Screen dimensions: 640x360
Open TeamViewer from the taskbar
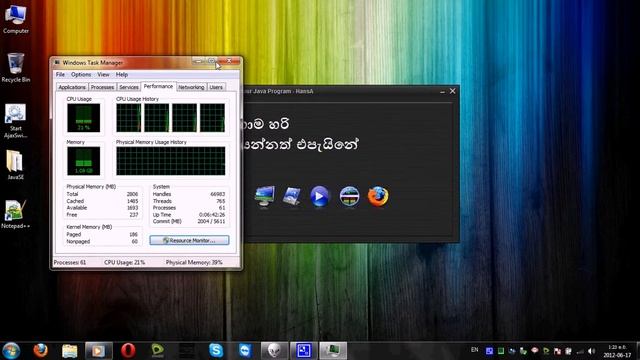click(x=245, y=351)
